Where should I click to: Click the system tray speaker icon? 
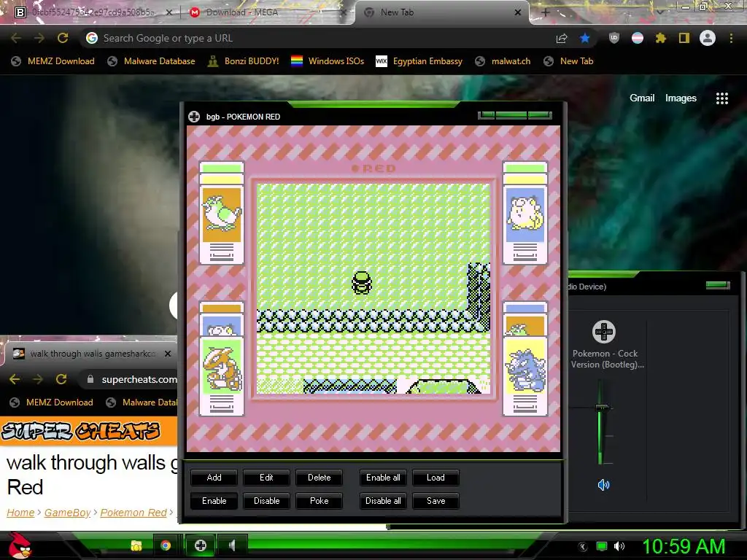pos(619,546)
